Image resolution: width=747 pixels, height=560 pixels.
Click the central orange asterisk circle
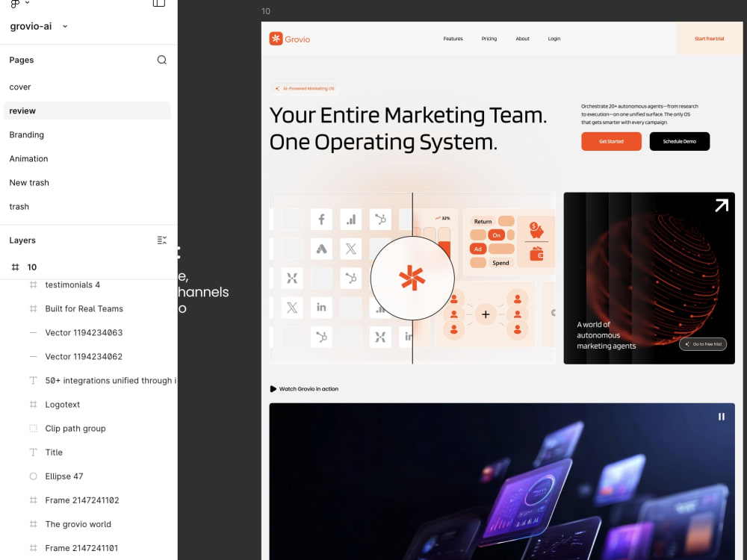[412, 278]
